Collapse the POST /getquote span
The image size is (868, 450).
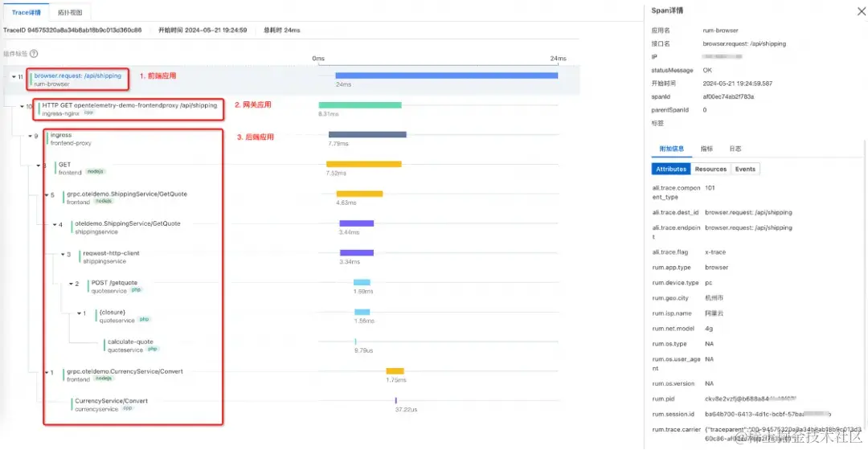click(71, 284)
